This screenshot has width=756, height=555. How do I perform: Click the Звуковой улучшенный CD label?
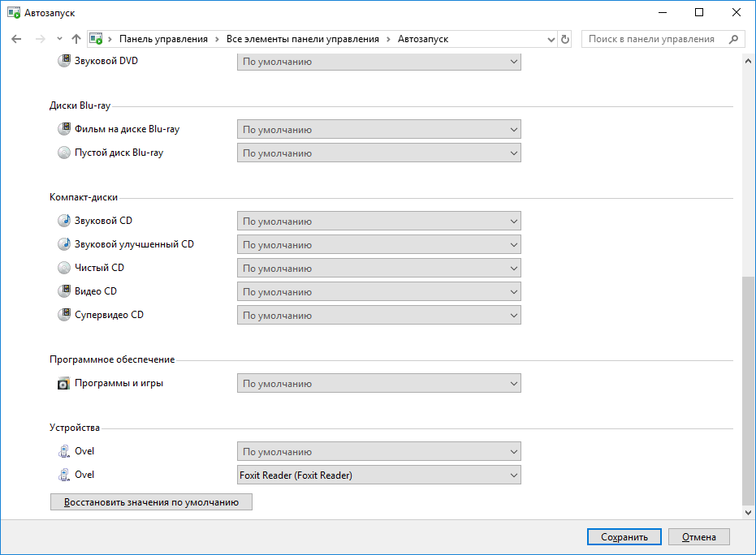pos(134,244)
